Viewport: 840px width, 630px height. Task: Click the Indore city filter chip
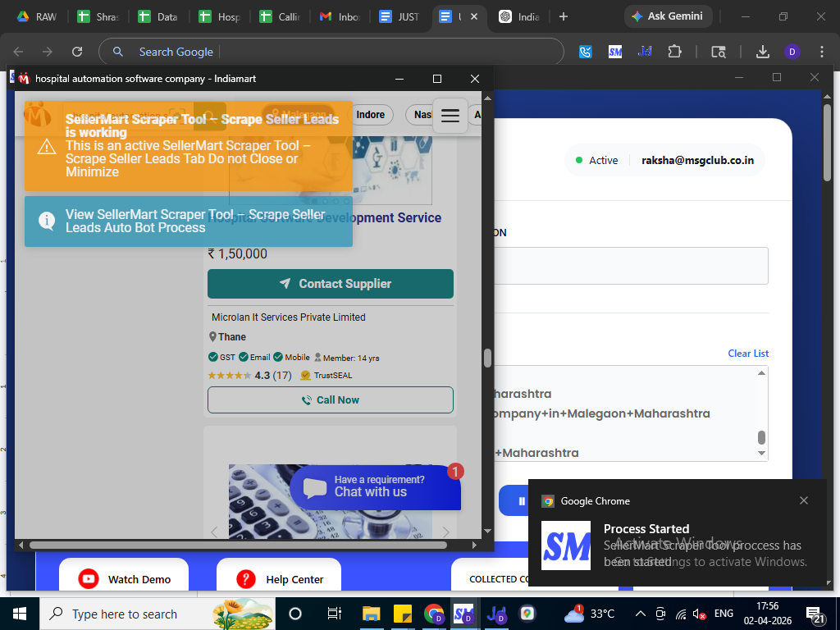[370, 115]
